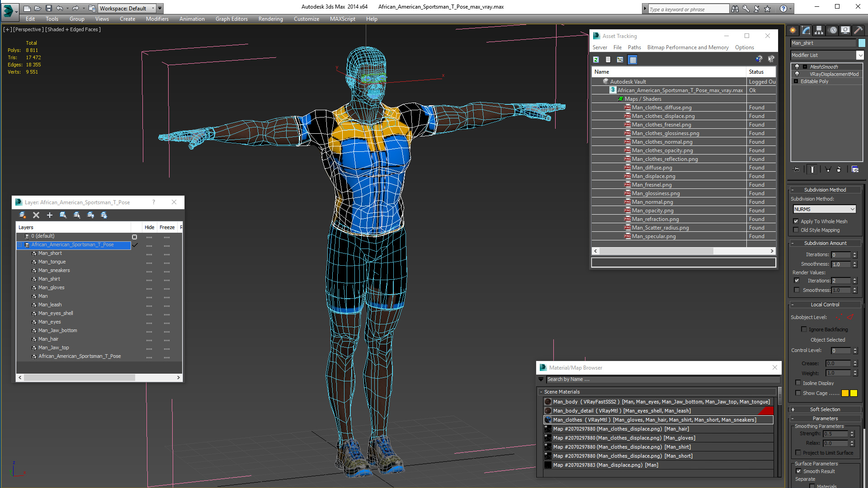The image size is (868, 488).
Task: Toggle VRayDisplacementMod lightbulb visibility
Action: click(797, 74)
